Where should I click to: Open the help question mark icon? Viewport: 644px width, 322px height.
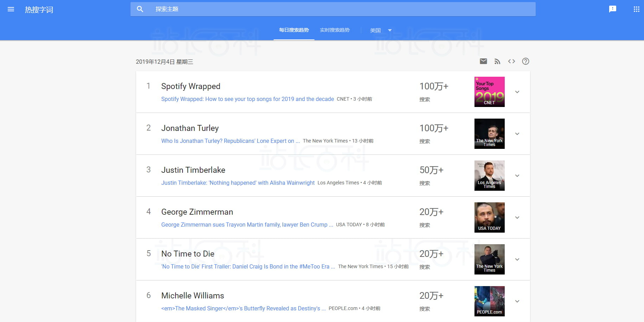tap(525, 61)
